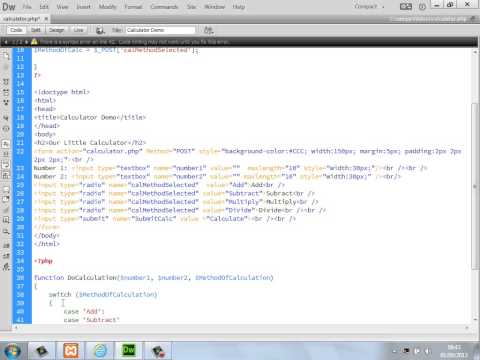
Task: Click Dreamweaver icon in the taskbar
Action: [129, 351]
